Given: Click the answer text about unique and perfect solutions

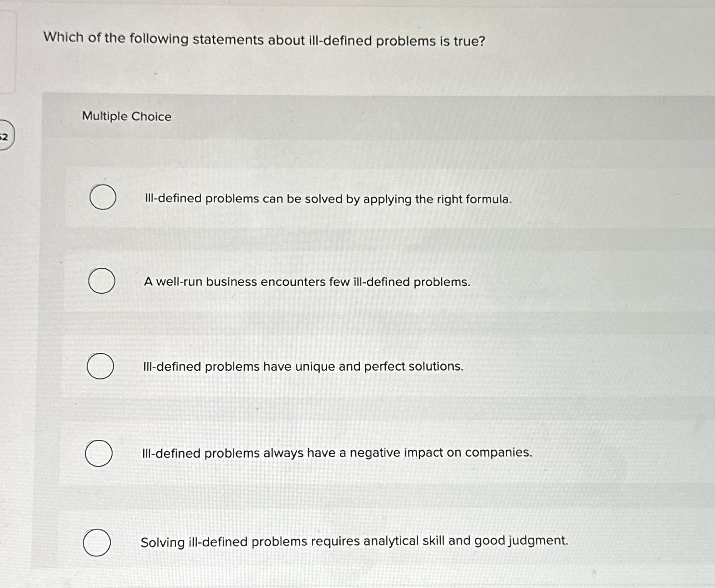Looking at the screenshot, I should coord(303,366).
